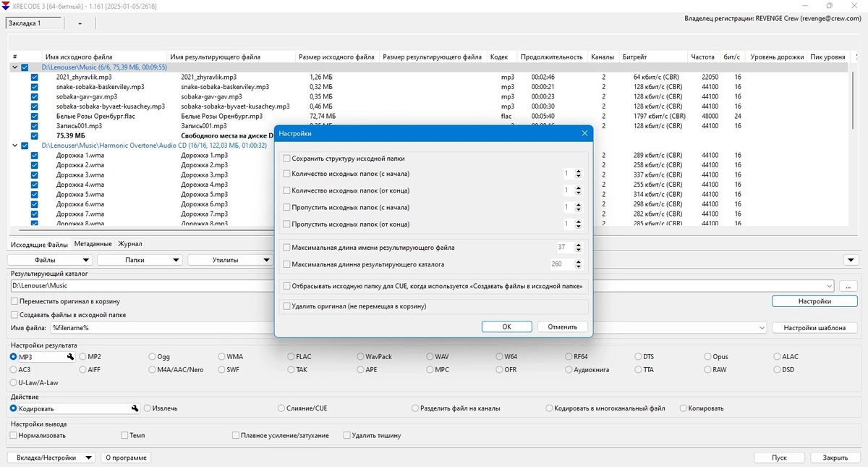Click the Отменить button

click(x=563, y=327)
